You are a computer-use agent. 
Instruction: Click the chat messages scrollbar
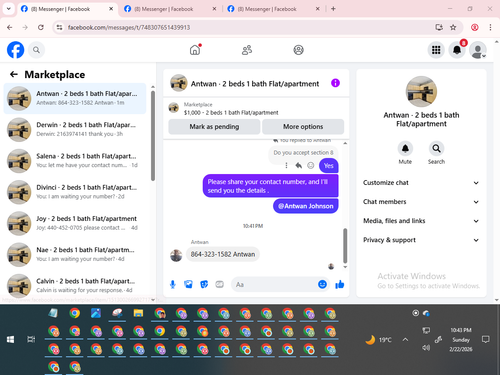pos(345,246)
